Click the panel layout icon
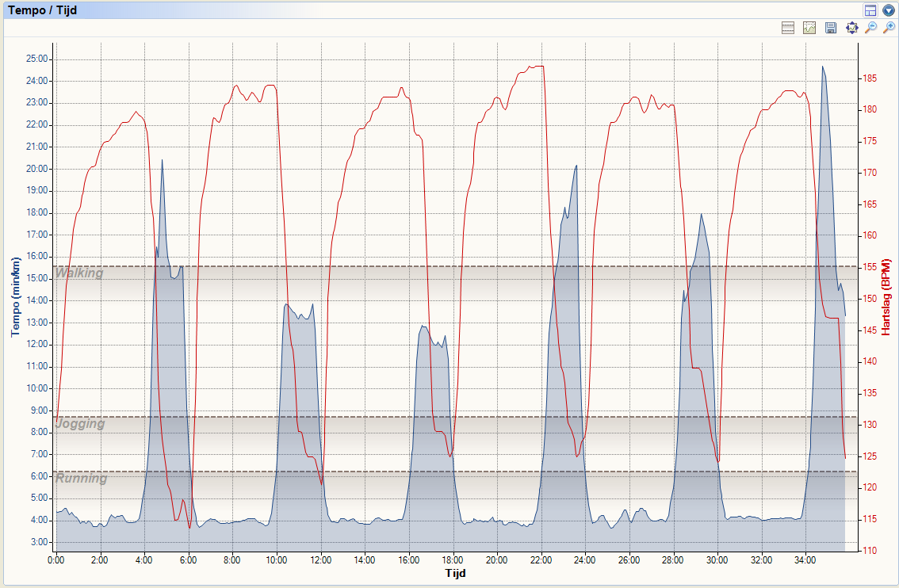This screenshot has width=899, height=588. click(x=870, y=10)
